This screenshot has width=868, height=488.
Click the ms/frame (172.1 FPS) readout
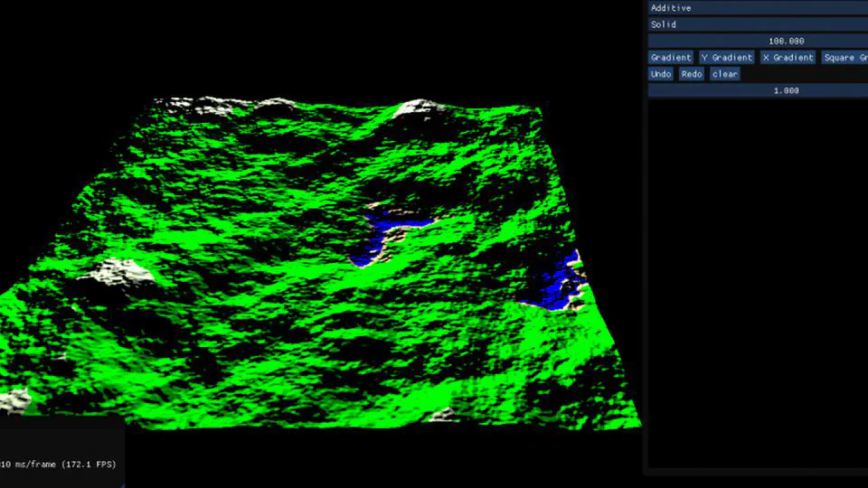[x=58, y=465]
